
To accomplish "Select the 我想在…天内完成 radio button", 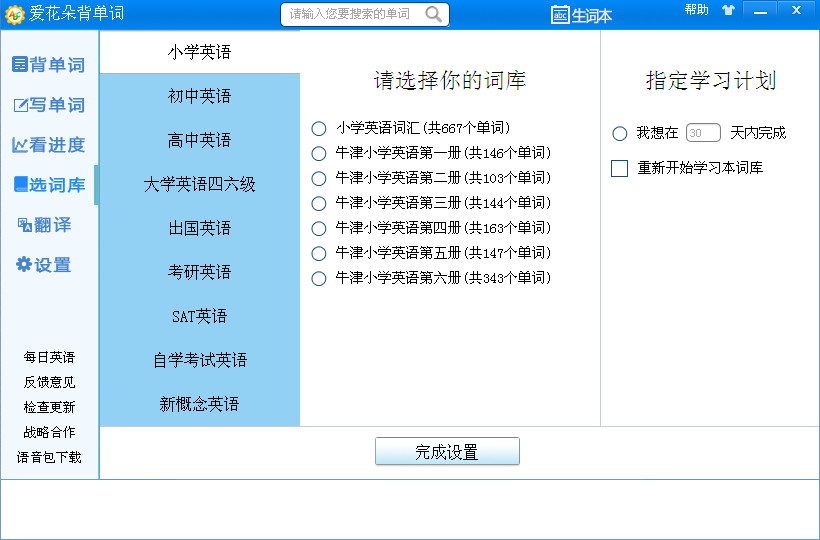I will point(619,133).
